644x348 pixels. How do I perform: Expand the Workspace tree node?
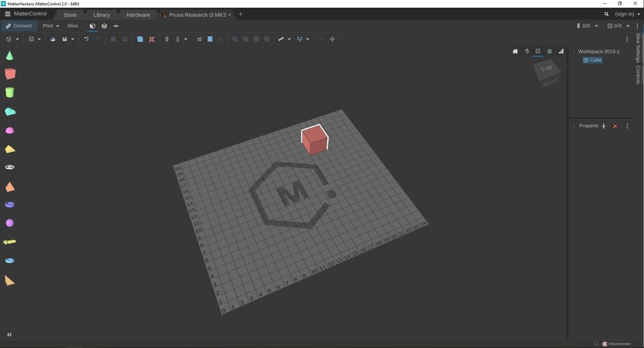tap(573, 51)
